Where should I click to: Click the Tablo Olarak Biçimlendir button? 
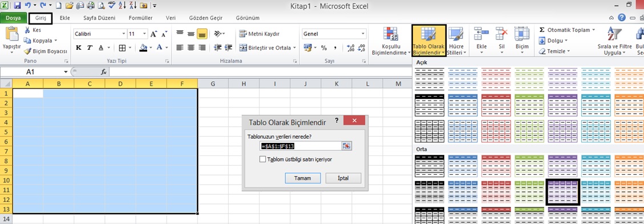[x=429, y=41]
